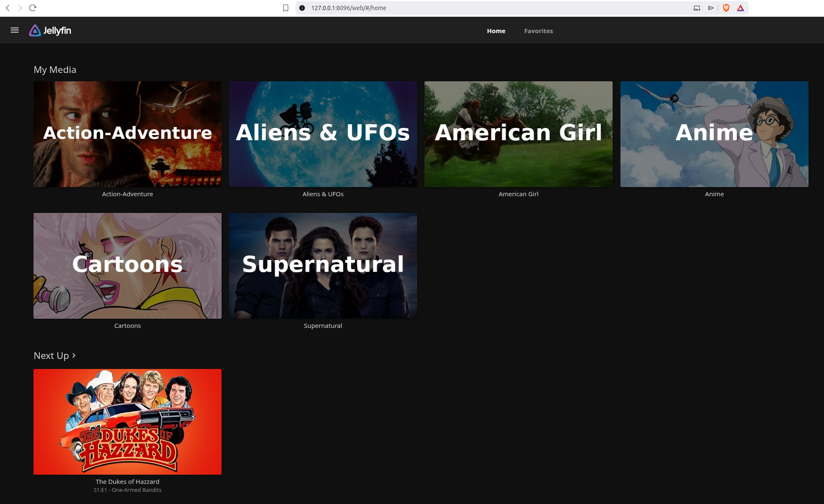
Task: Open the Brave Shields icon
Action: (726, 8)
